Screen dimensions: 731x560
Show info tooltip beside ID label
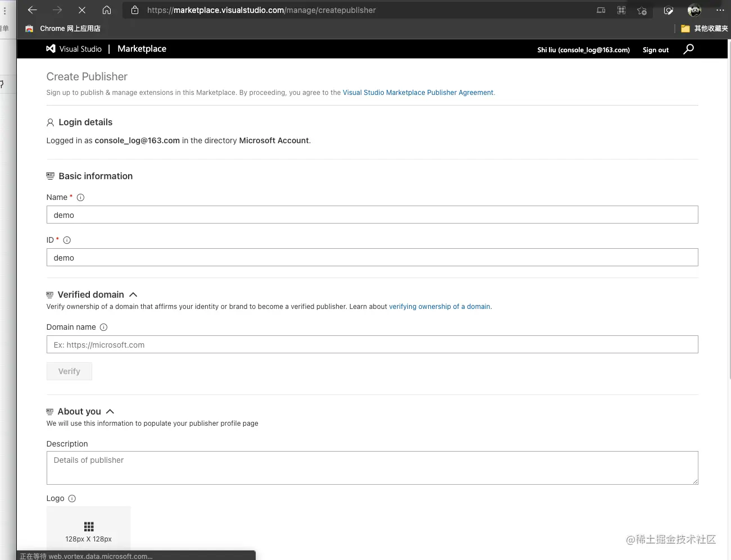pos(67,240)
